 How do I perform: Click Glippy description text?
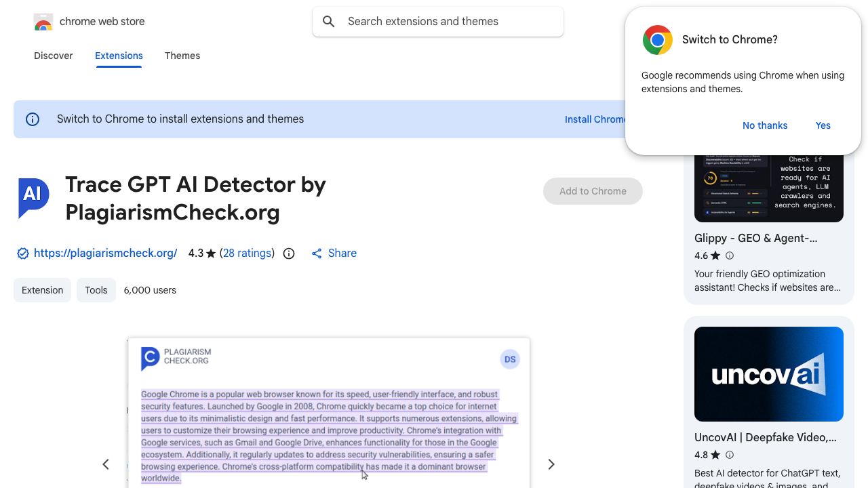pos(768,281)
